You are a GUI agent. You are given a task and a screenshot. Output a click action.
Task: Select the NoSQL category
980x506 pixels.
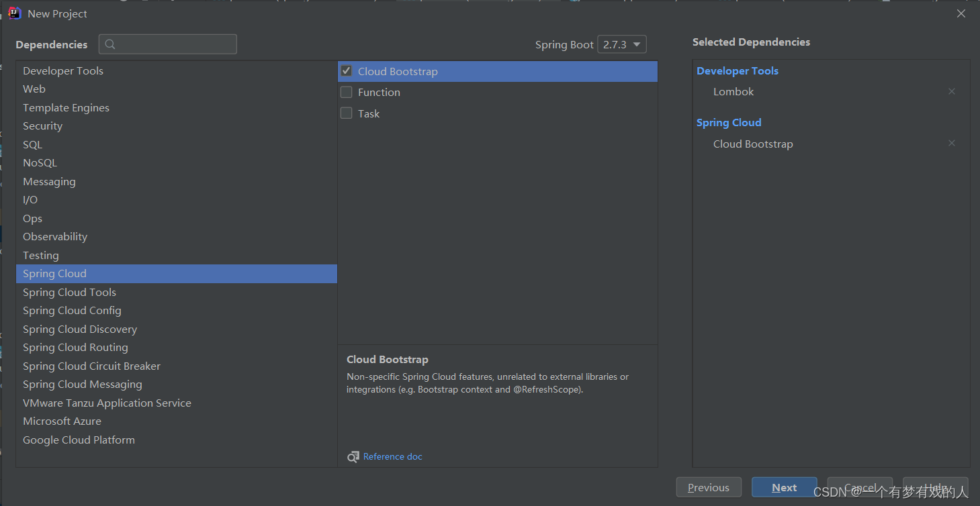pos(177,162)
